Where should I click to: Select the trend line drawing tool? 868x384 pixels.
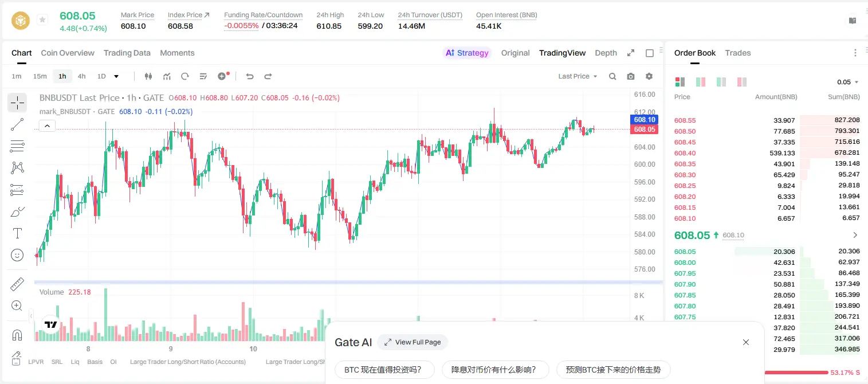17,124
